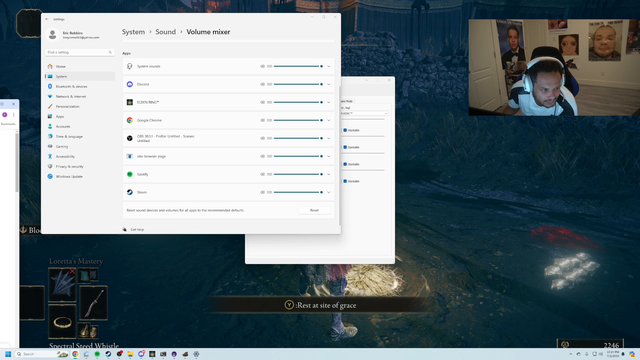The width and height of the screenshot is (640, 360).
Task: Open File Explorer from the taskbar
Action: pyautogui.click(x=130, y=354)
